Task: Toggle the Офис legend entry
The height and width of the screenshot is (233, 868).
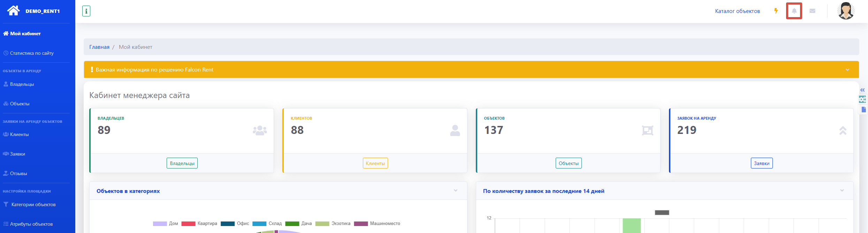Action: click(x=235, y=224)
